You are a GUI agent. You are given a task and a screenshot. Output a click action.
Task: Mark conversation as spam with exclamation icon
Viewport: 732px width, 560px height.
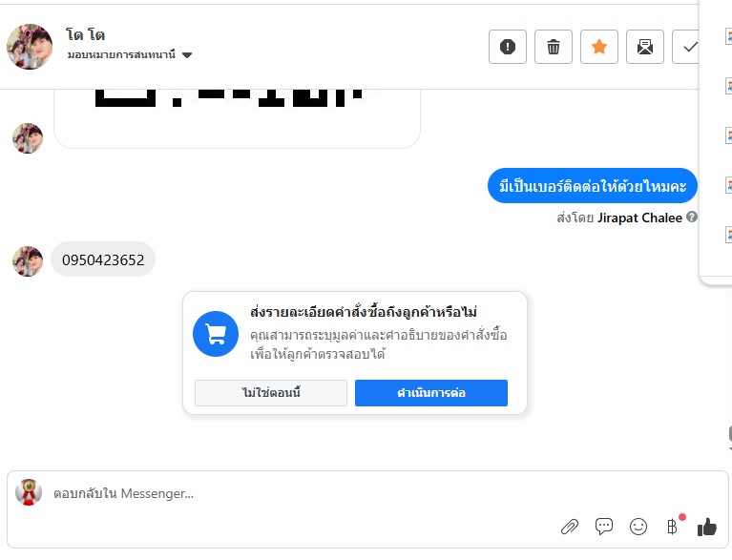tap(508, 47)
